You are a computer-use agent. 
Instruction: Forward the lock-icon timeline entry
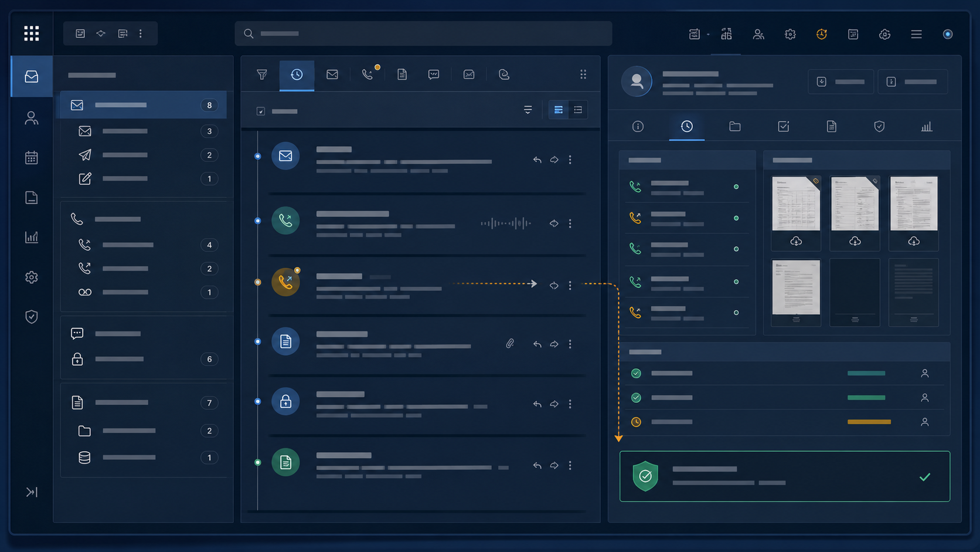pyautogui.click(x=554, y=404)
